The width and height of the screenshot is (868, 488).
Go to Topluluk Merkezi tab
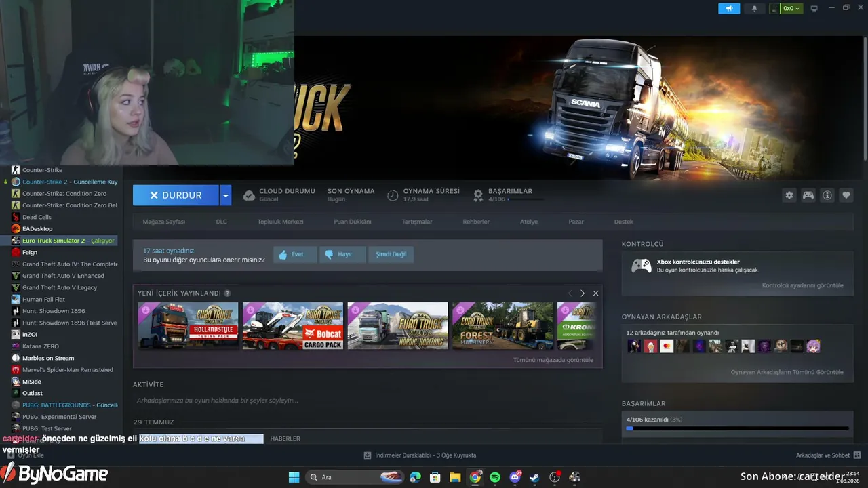[280, 222]
